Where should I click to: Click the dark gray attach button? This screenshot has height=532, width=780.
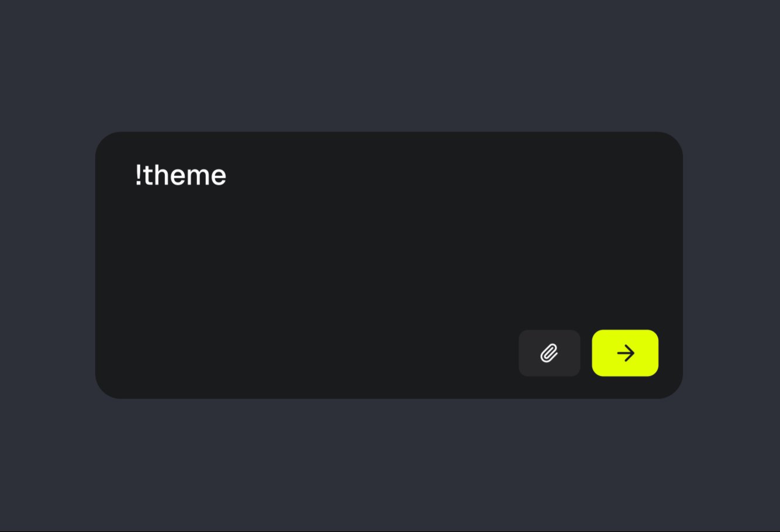pos(549,353)
